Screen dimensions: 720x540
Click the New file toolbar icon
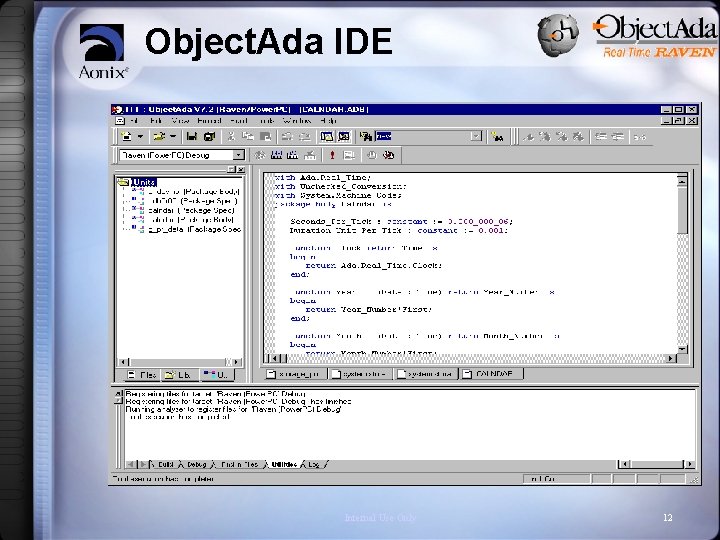click(126, 136)
